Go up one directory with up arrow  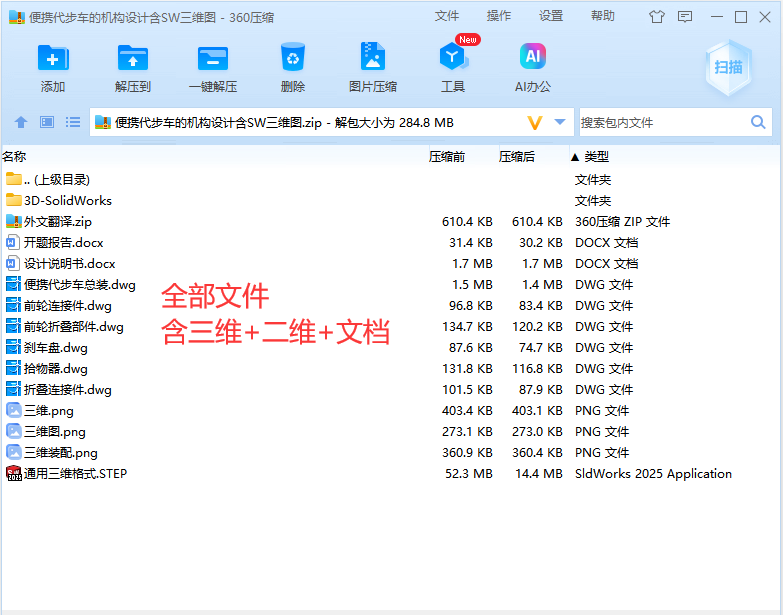tap(21, 122)
